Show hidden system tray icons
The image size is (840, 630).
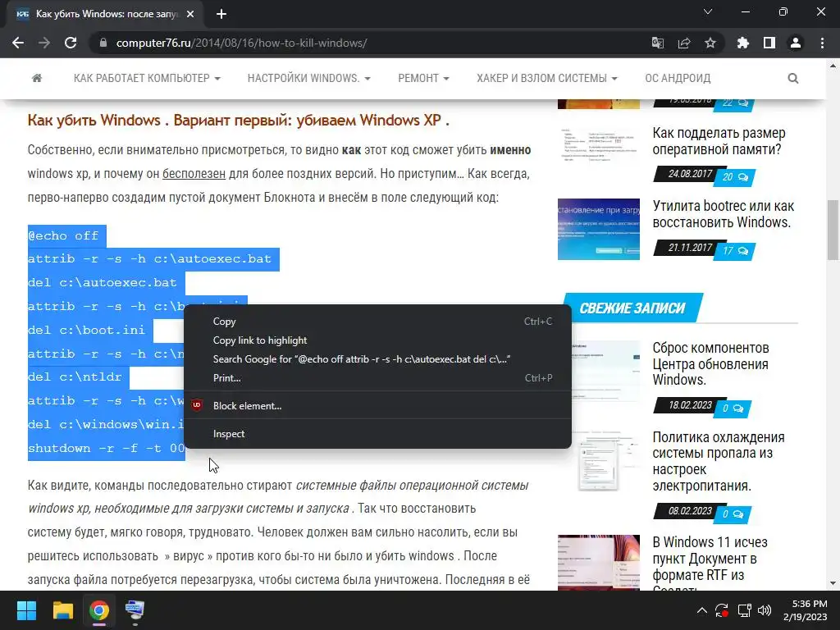pyautogui.click(x=702, y=610)
